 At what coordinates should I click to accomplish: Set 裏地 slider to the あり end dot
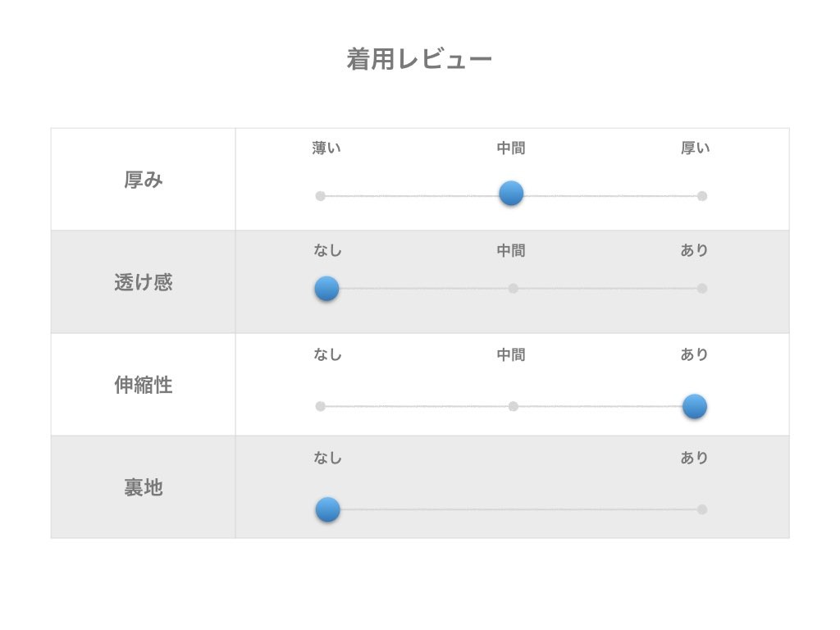click(701, 509)
